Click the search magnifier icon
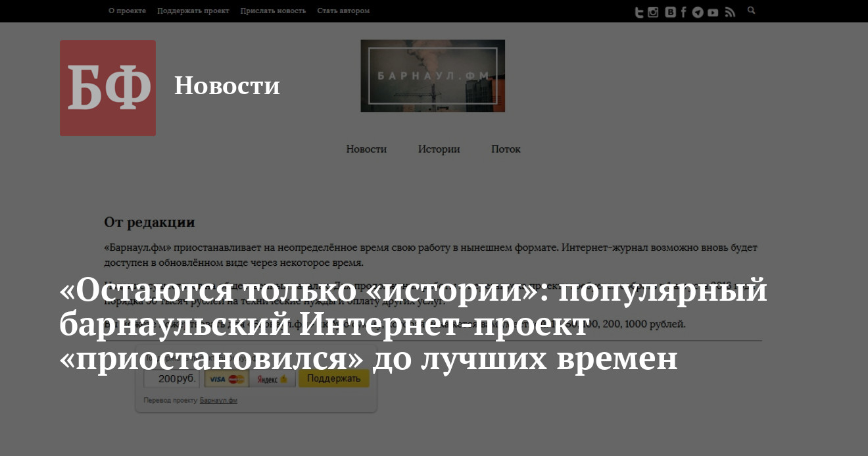Screen dimensions: 868x456 pos(752,11)
